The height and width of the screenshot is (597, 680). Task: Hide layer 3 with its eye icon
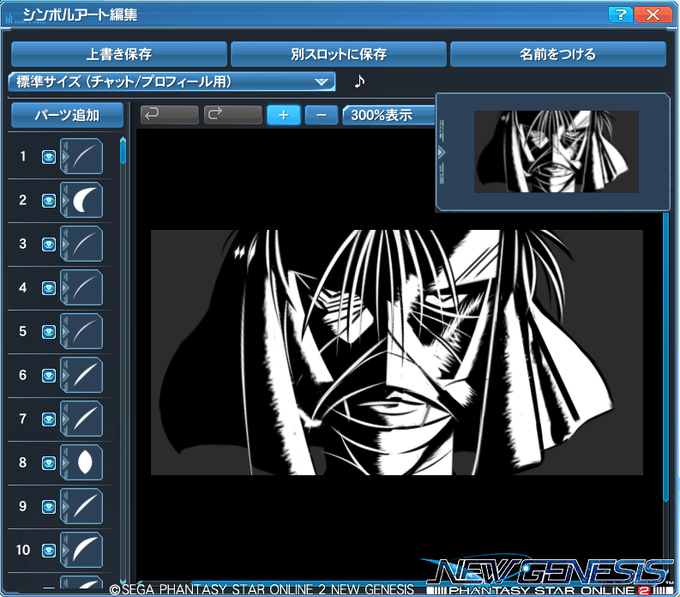49,245
